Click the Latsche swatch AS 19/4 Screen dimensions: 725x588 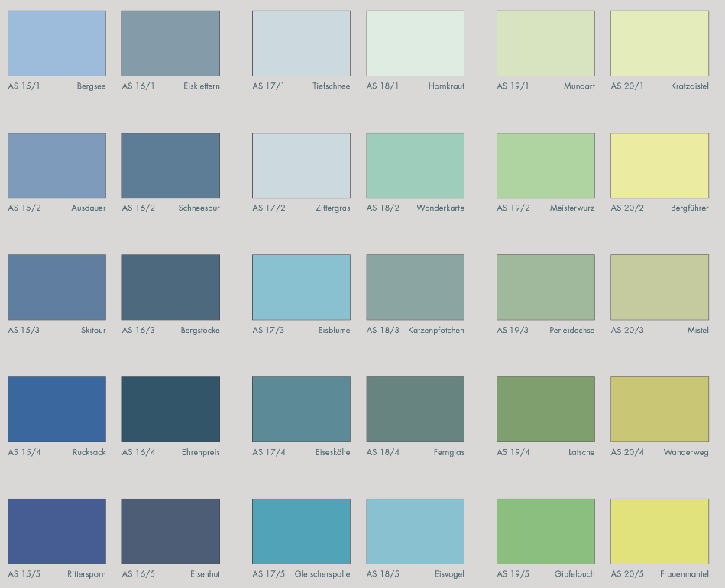pyautogui.click(x=545, y=409)
